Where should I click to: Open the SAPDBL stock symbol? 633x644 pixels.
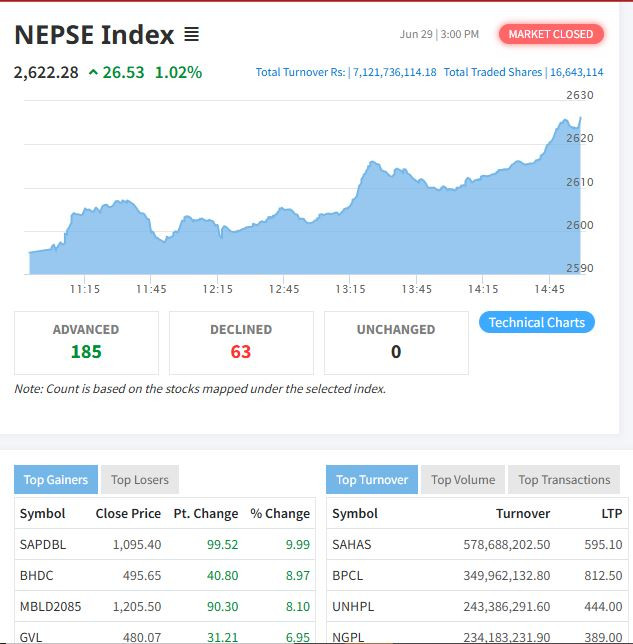[42, 545]
